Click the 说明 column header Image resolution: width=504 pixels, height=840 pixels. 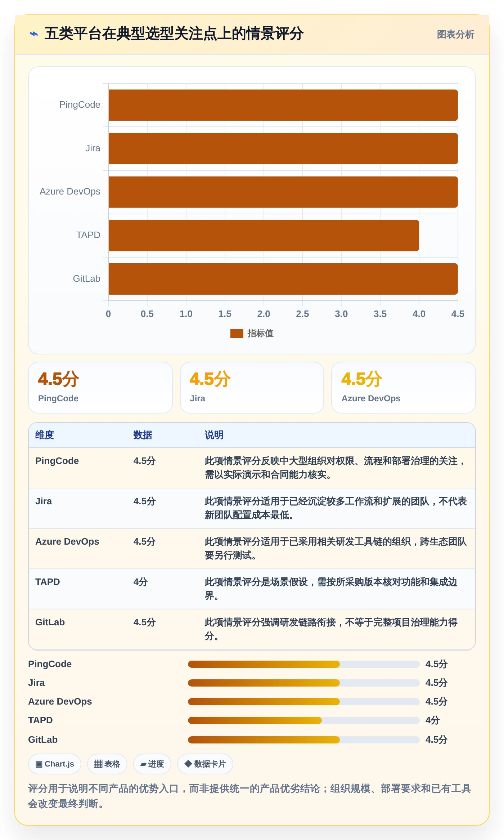(214, 435)
